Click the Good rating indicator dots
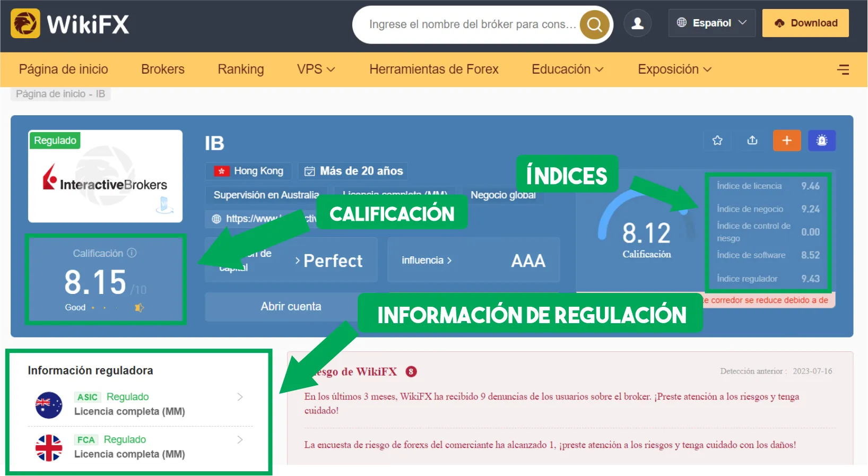 click(x=118, y=307)
